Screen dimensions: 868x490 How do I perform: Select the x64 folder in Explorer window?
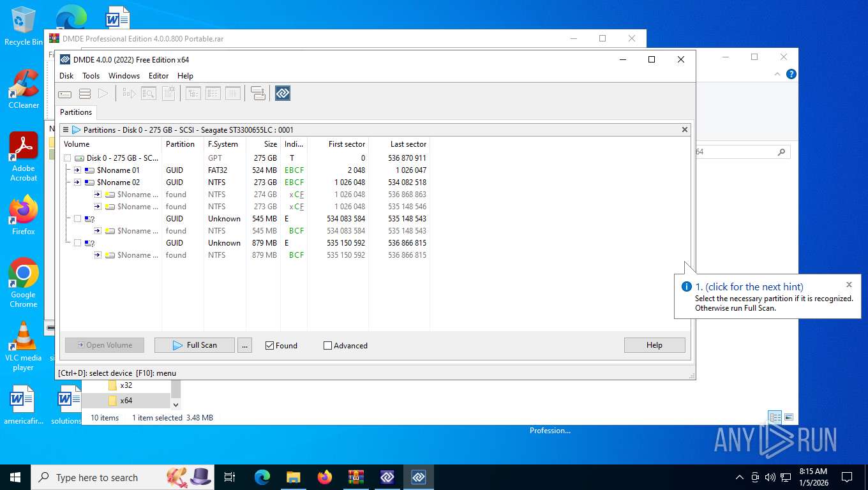pos(126,401)
